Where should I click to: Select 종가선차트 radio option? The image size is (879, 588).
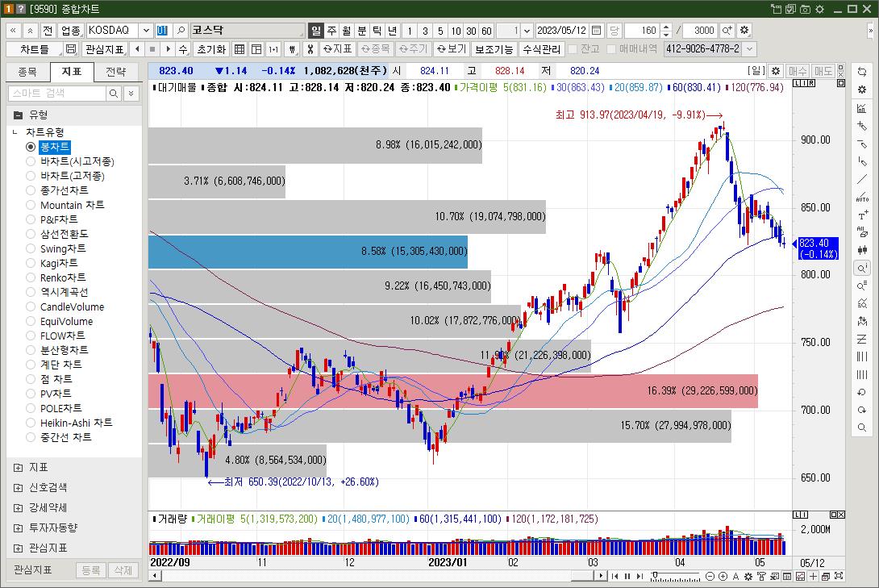pos(31,190)
